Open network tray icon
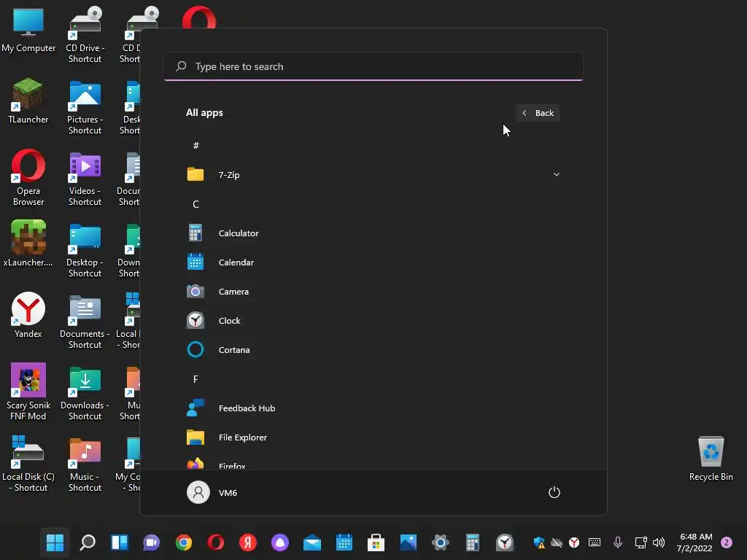Image resolution: width=747 pixels, height=560 pixels. point(640,542)
